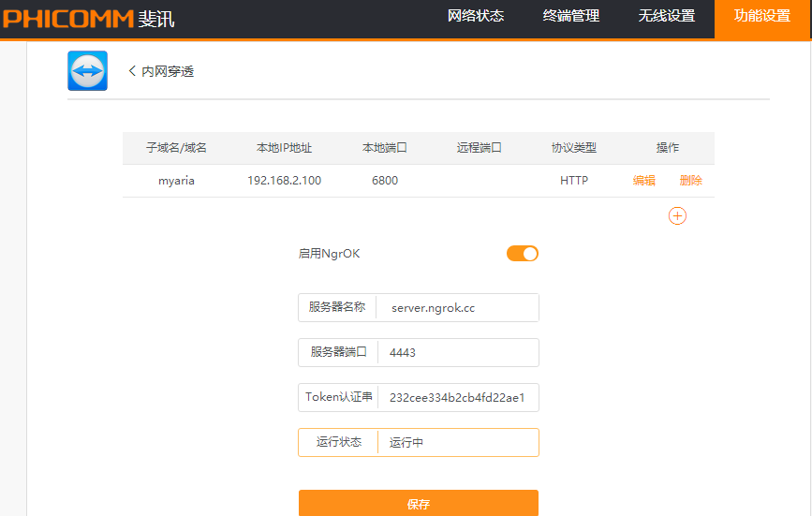Image resolution: width=812 pixels, height=516 pixels.
Task: Click the 远程端口 column header
Action: click(x=479, y=148)
